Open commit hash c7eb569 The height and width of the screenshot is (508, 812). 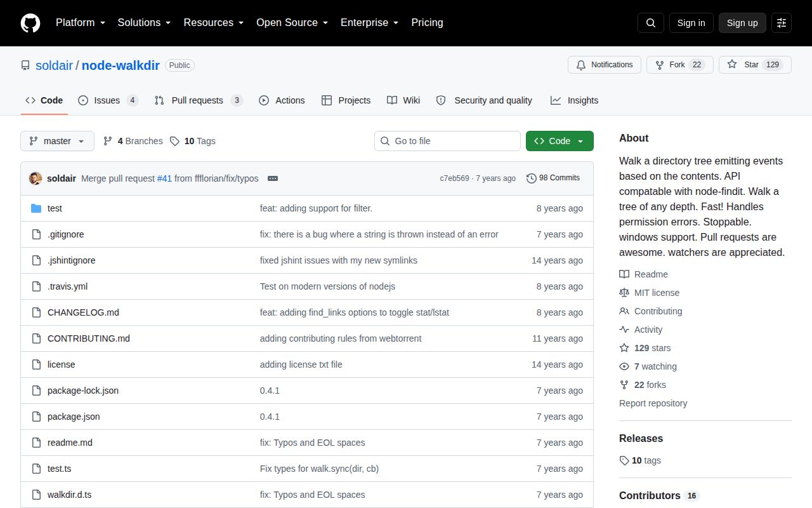click(x=454, y=178)
